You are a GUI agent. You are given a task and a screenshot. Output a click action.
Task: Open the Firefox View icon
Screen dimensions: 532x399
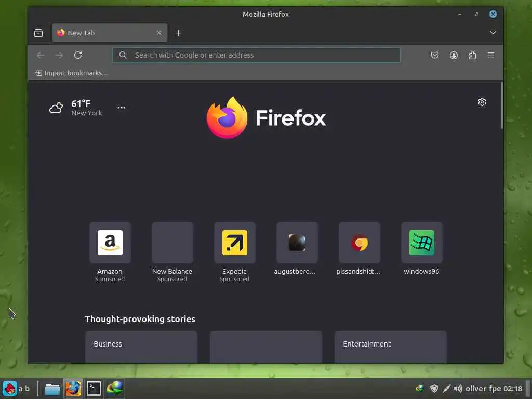point(38,33)
